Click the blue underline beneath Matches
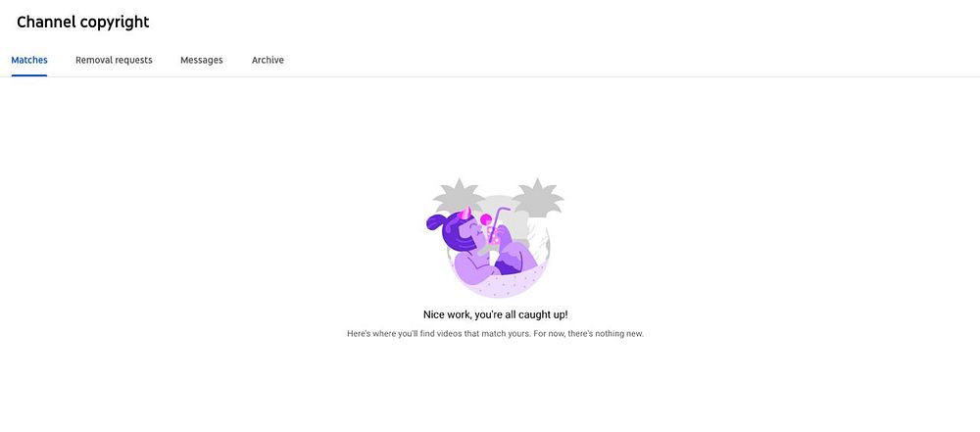Screen dimensions: 980x432 tap(29, 75)
